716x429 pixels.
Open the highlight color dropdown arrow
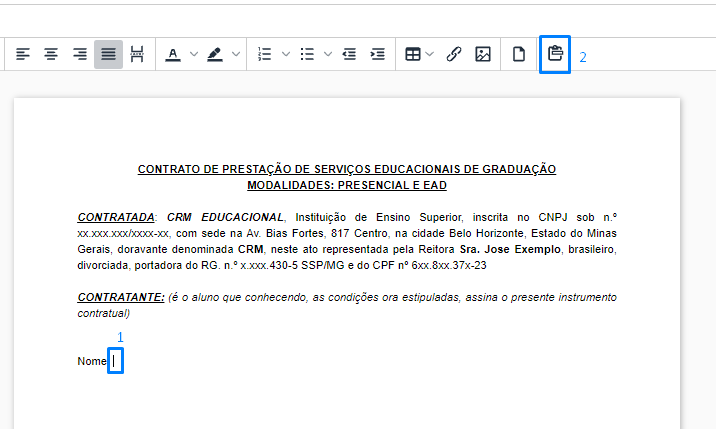[236, 54]
